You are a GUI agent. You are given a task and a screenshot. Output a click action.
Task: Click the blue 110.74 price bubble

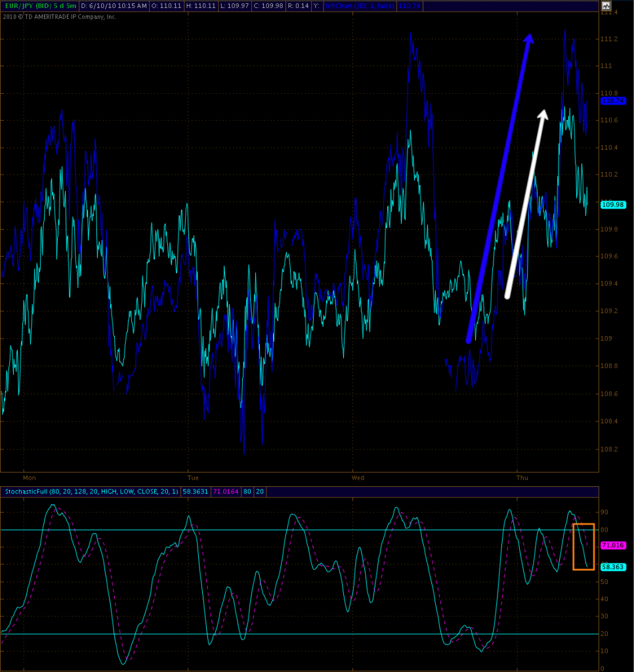click(x=614, y=101)
